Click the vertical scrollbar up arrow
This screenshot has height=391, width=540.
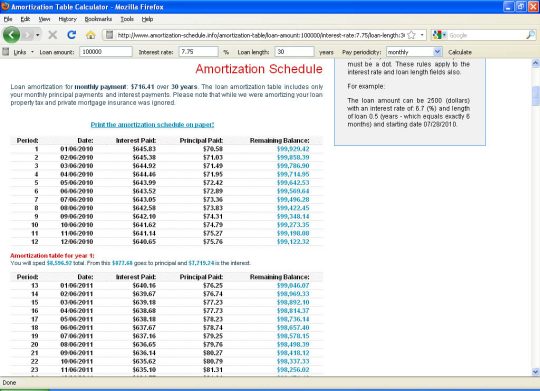(x=536, y=63)
